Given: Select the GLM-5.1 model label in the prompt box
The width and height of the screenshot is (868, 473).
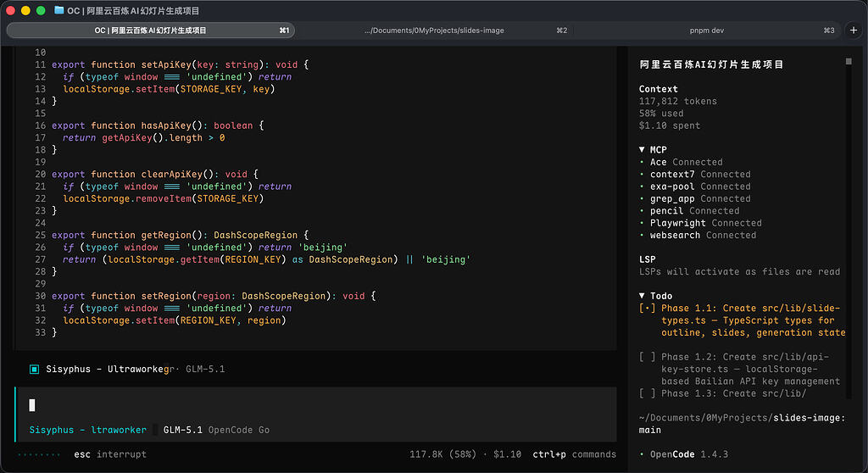Looking at the screenshot, I should coord(183,430).
